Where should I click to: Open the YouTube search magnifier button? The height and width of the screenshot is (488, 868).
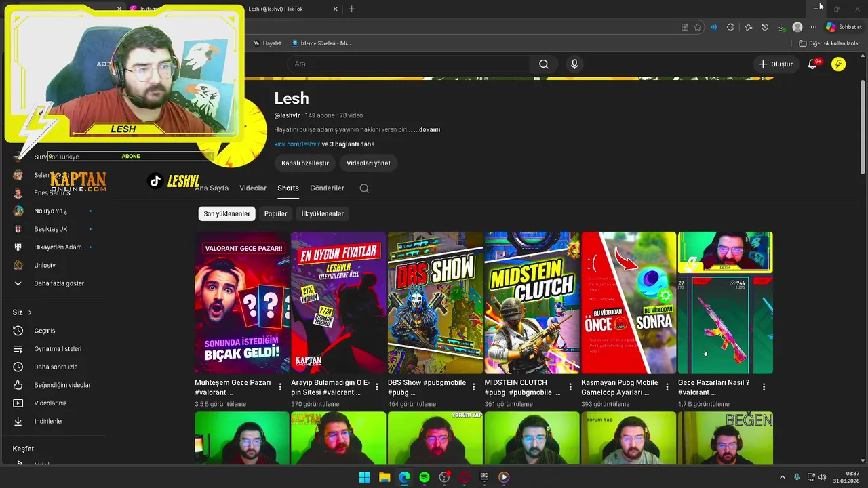544,64
